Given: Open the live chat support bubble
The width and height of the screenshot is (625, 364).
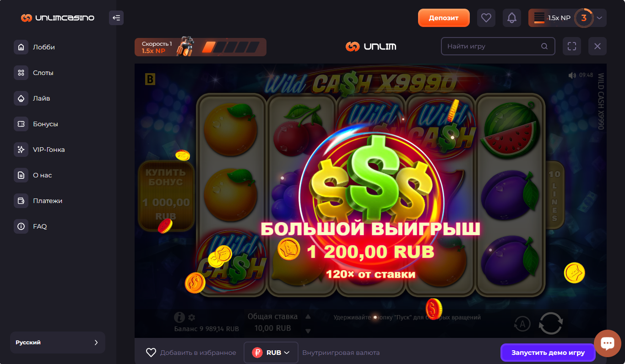Looking at the screenshot, I should pyautogui.click(x=607, y=343).
